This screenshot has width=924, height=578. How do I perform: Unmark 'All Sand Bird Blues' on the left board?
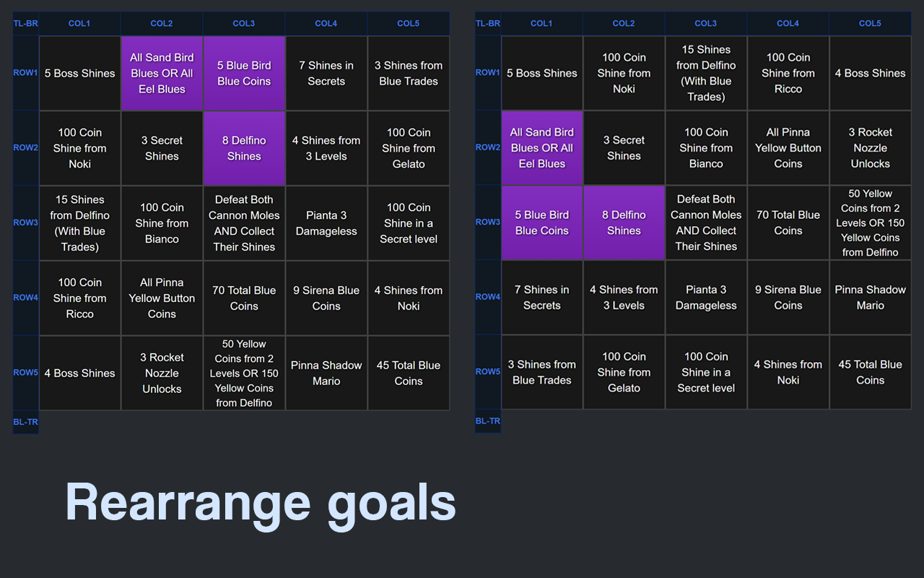point(162,73)
